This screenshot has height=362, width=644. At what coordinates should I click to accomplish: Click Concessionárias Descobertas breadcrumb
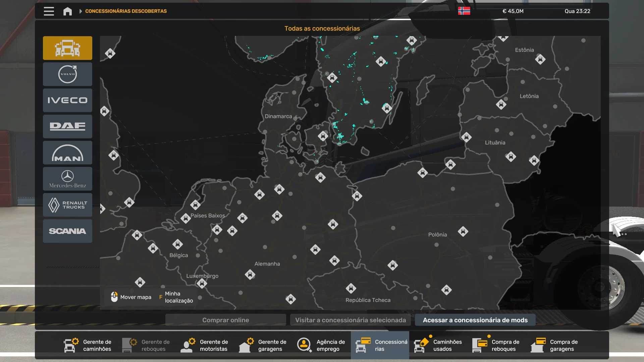pyautogui.click(x=126, y=11)
